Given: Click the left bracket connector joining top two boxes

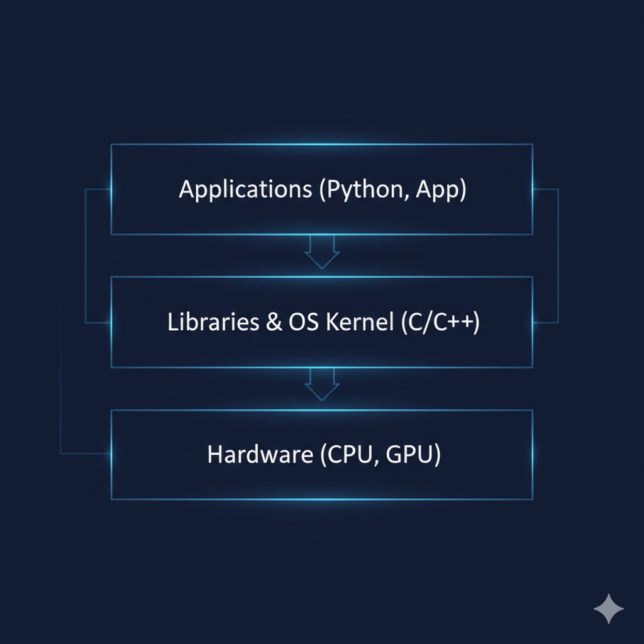Looking at the screenshot, I should (x=86, y=255).
